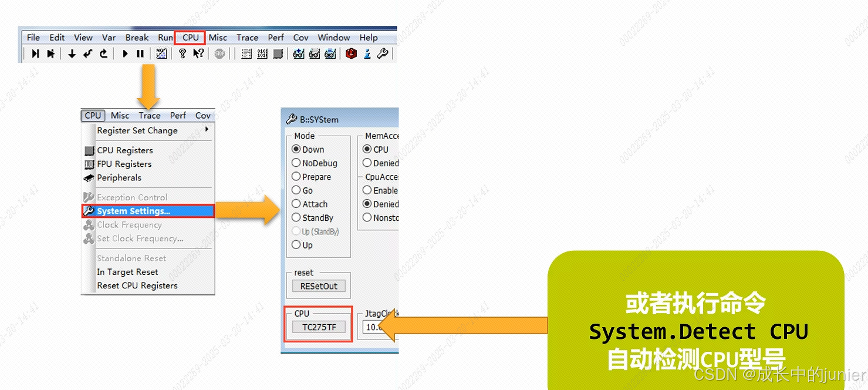Select the Down mode radio button
This screenshot has width=868, height=390.
click(x=296, y=149)
